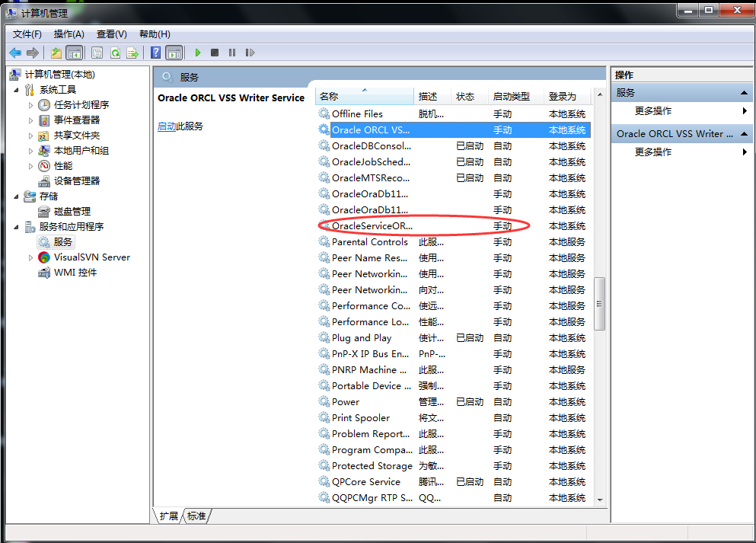Click the 启动 link to start this service
The height and width of the screenshot is (543, 756).
[x=167, y=126]
